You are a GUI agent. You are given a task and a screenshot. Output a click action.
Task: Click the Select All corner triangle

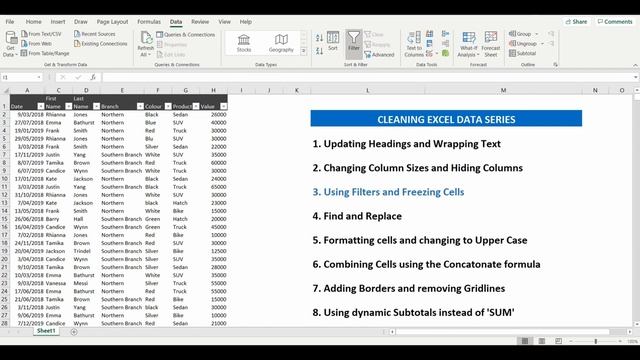click(x=6, y=91)
